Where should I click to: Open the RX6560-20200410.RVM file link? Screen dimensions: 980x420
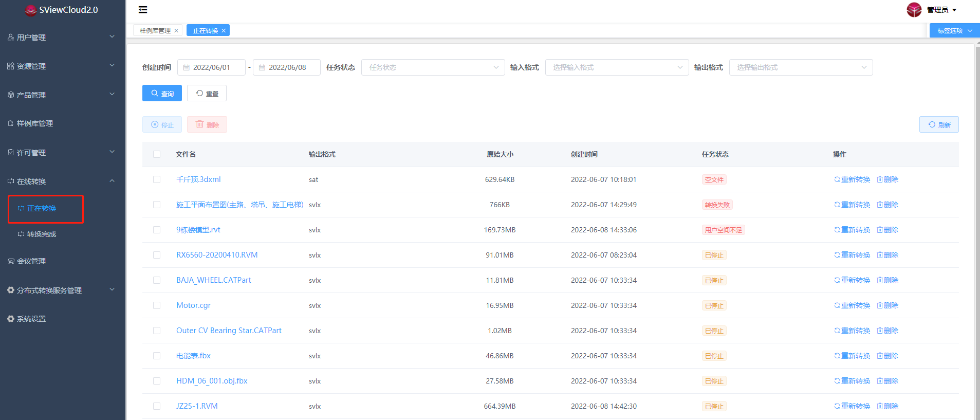tap(217, 255)
